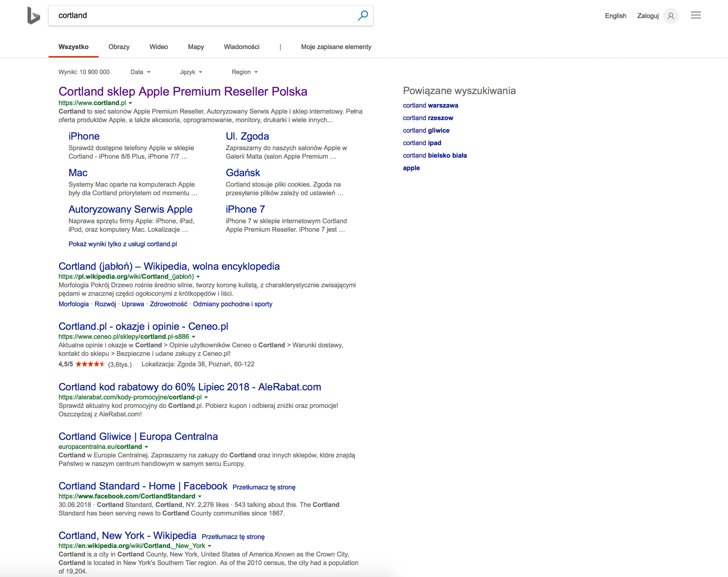
Task: Click related search cortland warszawa
Action: tap(430, 106)
